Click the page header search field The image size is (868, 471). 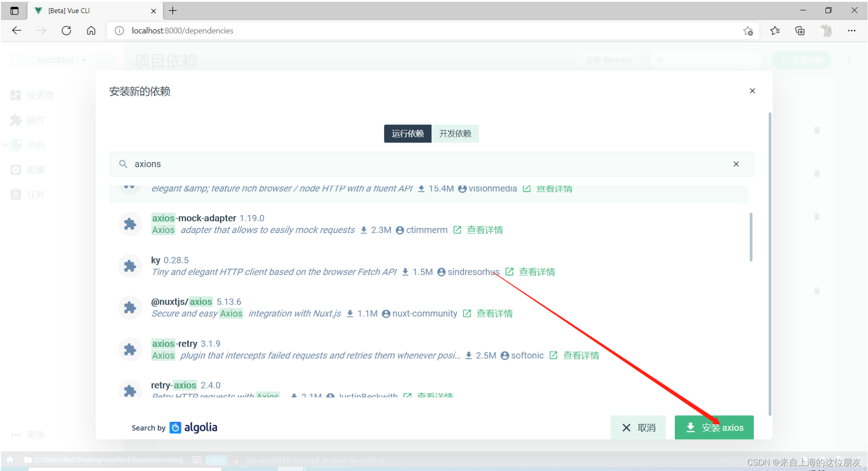click(706, 60)
